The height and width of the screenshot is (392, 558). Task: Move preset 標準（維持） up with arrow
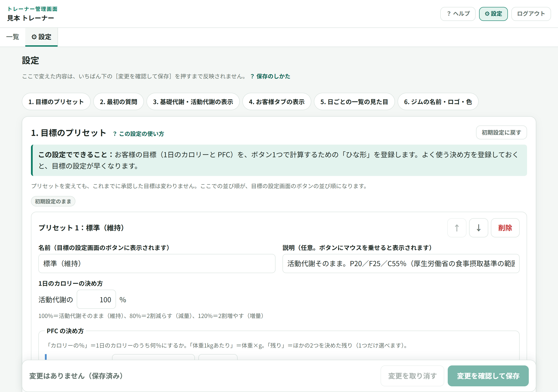click(457, 228)
